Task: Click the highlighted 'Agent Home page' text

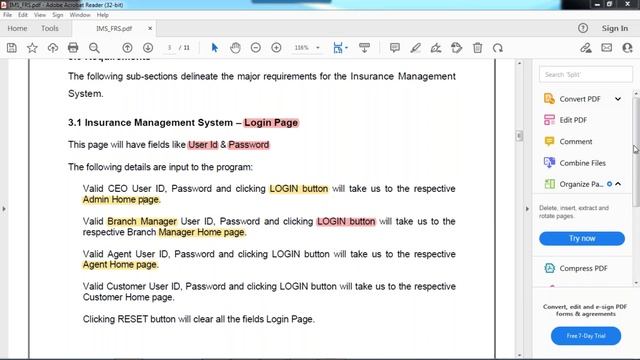Action: click(120, 264)
